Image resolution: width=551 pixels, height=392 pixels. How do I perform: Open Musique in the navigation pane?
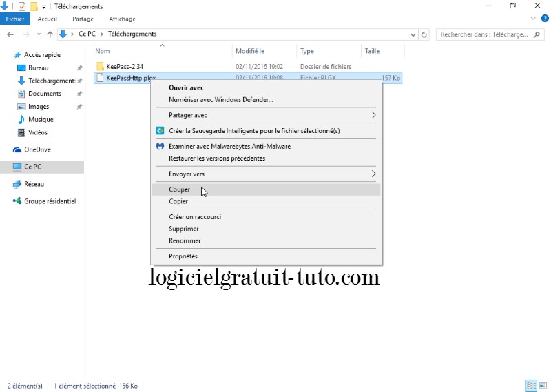(x=41, y=120)
